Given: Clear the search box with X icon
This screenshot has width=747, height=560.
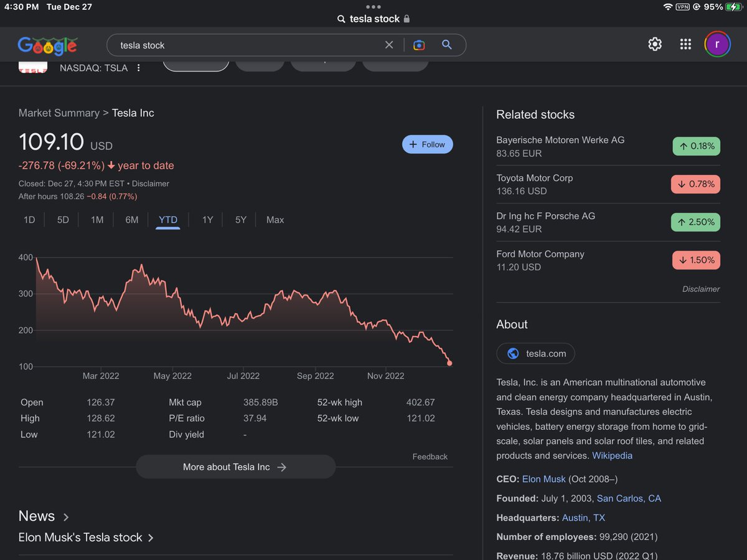Looking at the screenshot, I should click(x=389, y=45).
